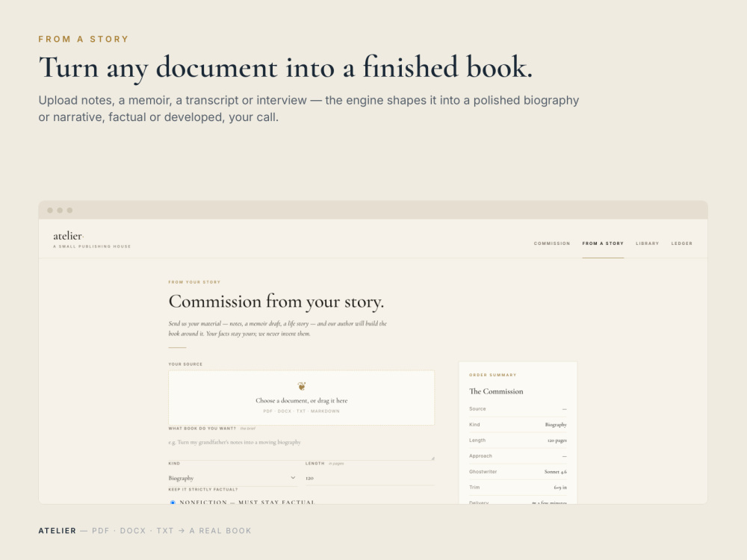Click the 'Your Source' label
Viewport: 747px width, 560px height.
click(185, 364)
